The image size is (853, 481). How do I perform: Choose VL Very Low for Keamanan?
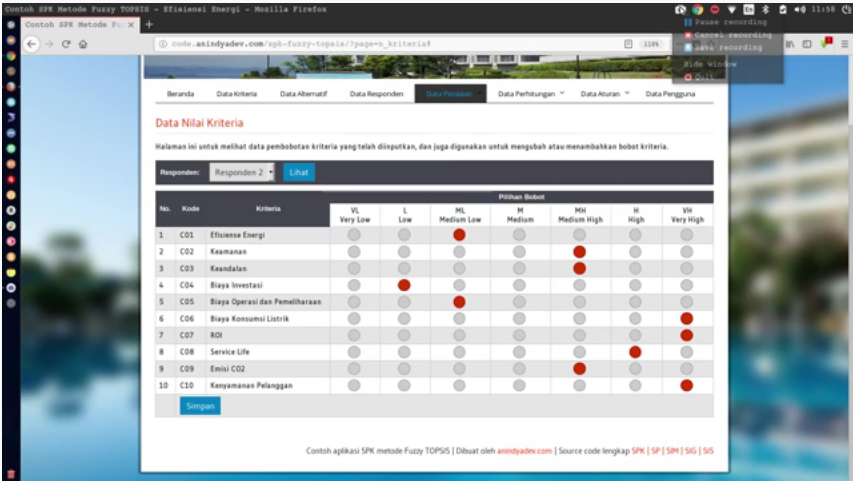(354, 252)
